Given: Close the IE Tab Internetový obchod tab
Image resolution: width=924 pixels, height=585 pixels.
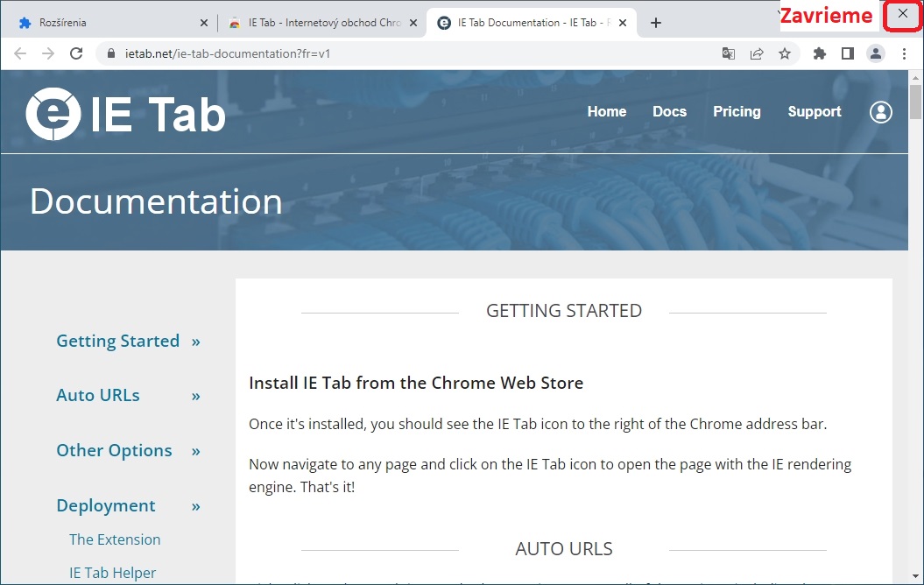Looking at the screenshot, I should pyautogui.click(x=413, y=23).
